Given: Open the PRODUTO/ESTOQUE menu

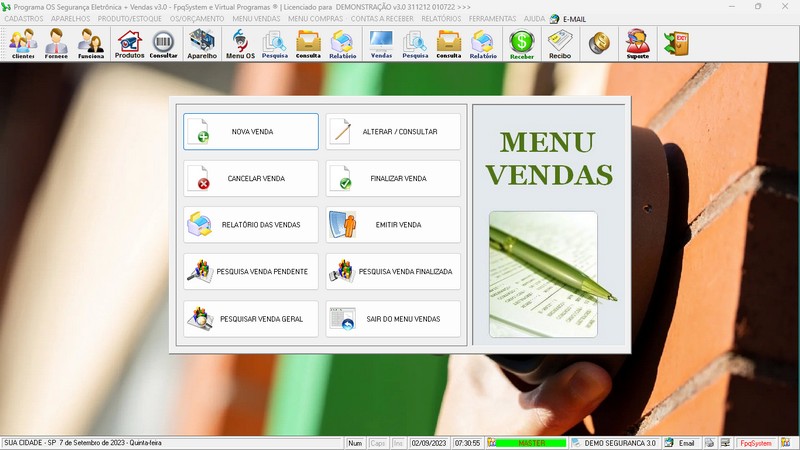Looking at the screenshot, I should click(130, 19).
